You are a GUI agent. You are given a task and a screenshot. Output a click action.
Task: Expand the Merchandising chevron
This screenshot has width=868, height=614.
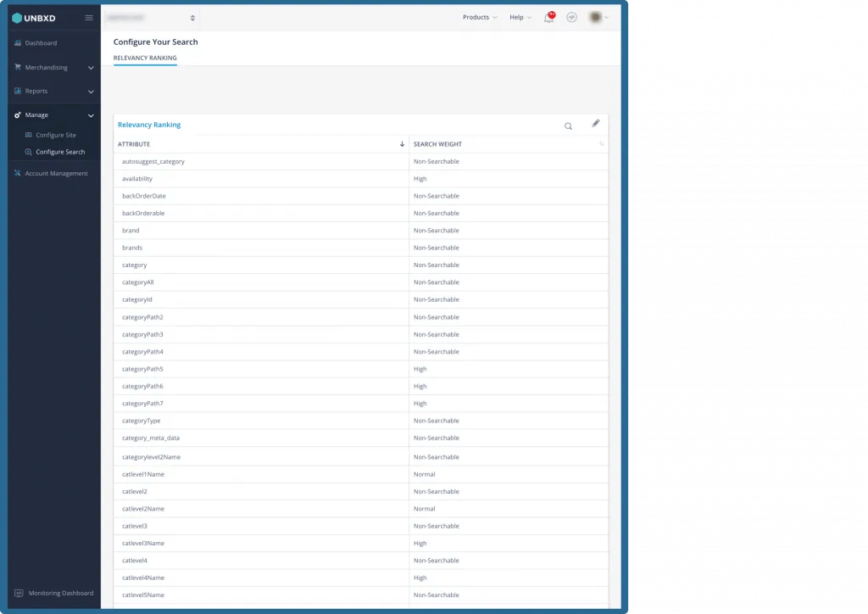[91, 68]
